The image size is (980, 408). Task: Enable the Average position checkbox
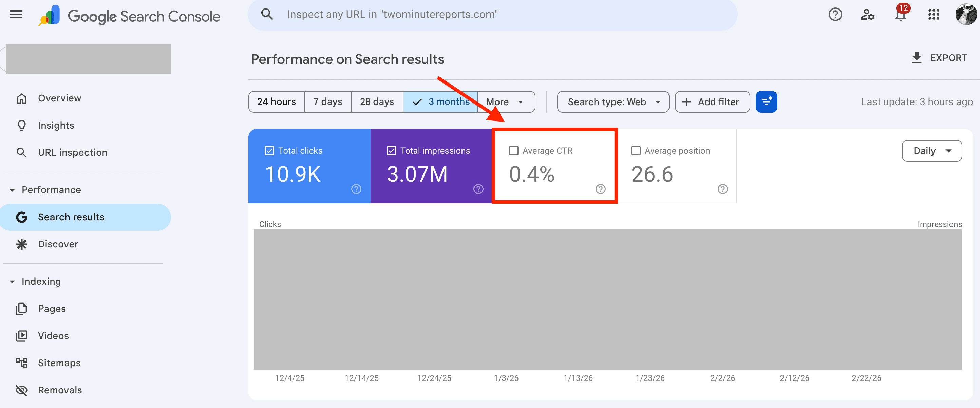click(636, 151)
